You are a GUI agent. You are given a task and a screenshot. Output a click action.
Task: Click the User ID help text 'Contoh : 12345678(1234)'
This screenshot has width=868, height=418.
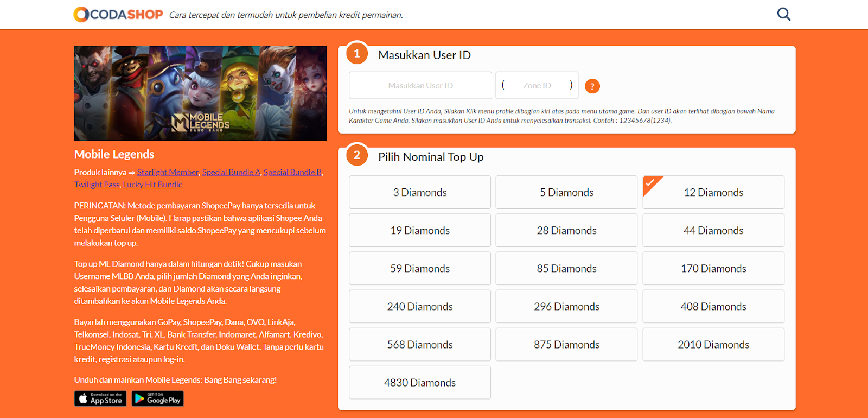point(633,121)
